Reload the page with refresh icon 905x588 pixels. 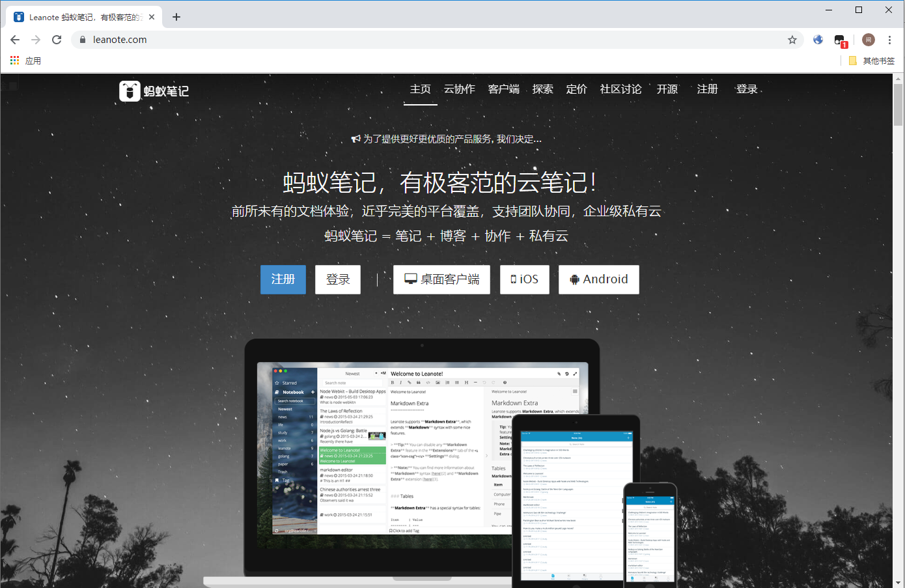click(x=57, y=40)
